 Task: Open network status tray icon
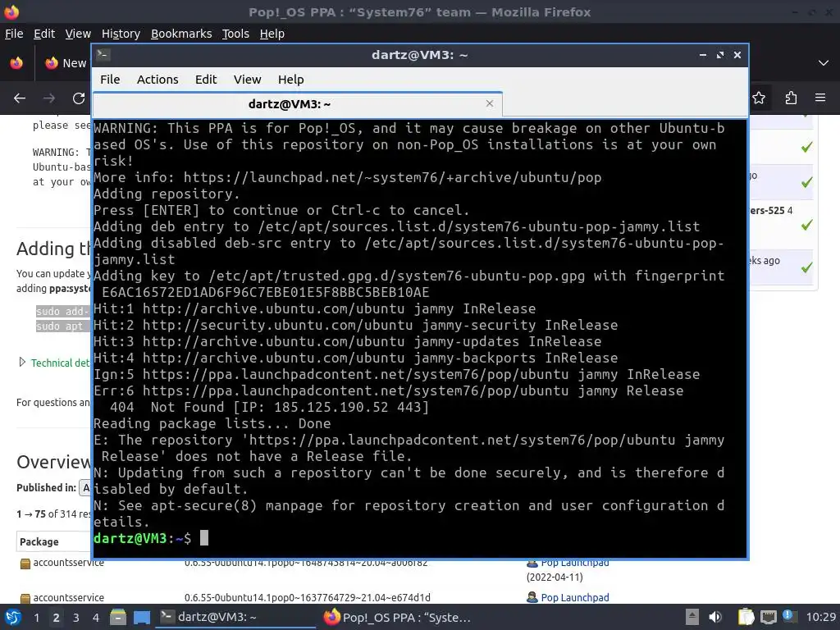[768, 617]
